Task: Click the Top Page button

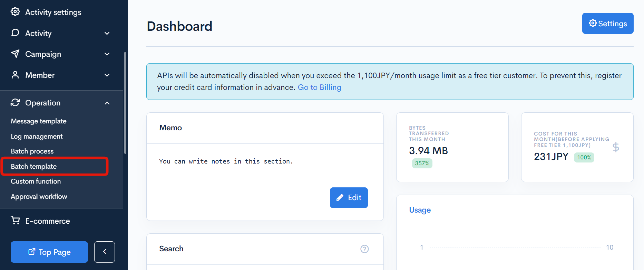Action: 49,252
